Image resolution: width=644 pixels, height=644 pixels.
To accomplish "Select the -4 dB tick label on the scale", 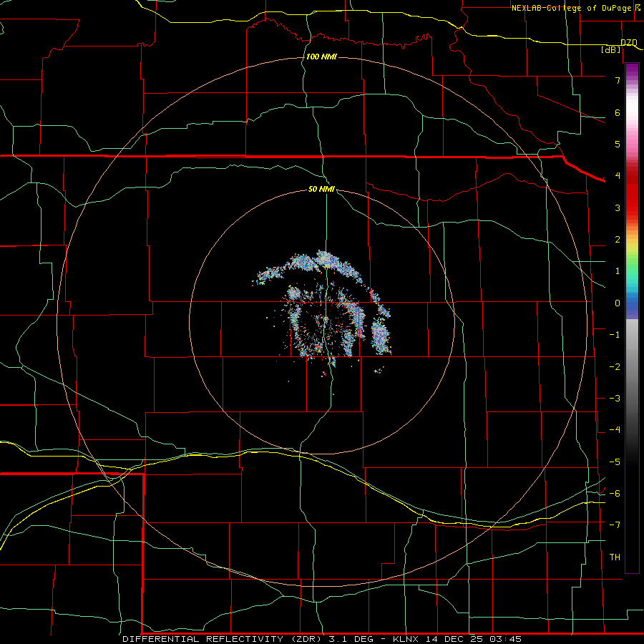I will click(x=615, y=430).
